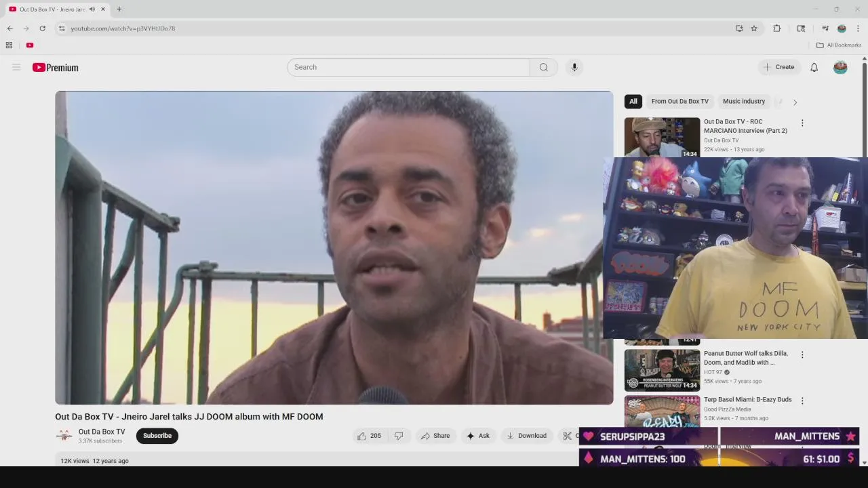Click the Peanut Butter Wolf video thumbnail
This screenshot has height=488, width=868.
pos(662,369)
